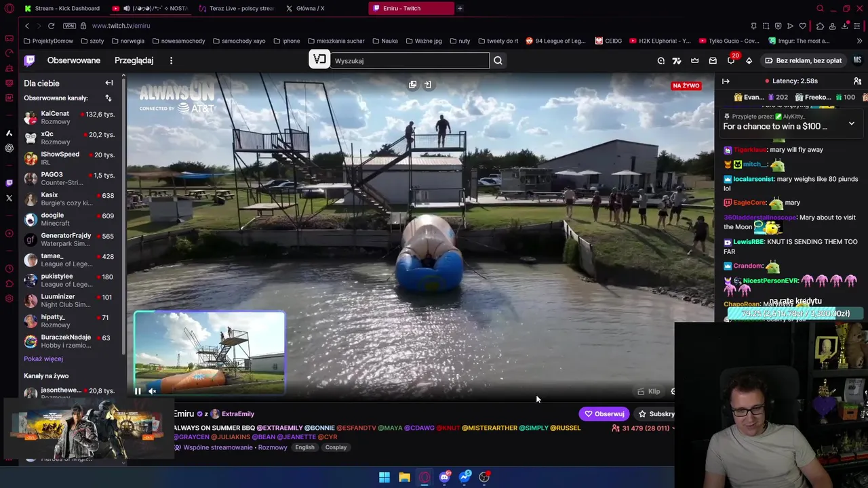
Task: Switch to the Teraz Live browser tab
Action: coord(237,8)
